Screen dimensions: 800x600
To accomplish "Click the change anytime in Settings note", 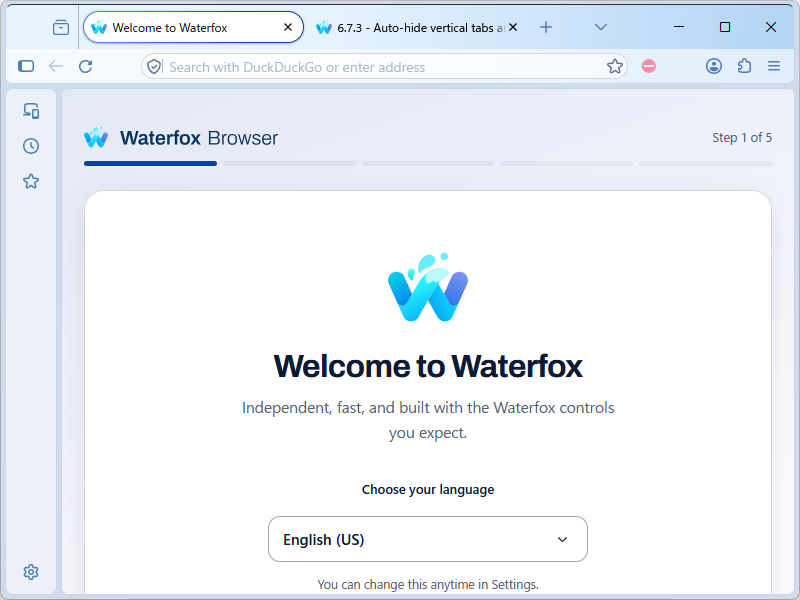I will pos(428,585).
